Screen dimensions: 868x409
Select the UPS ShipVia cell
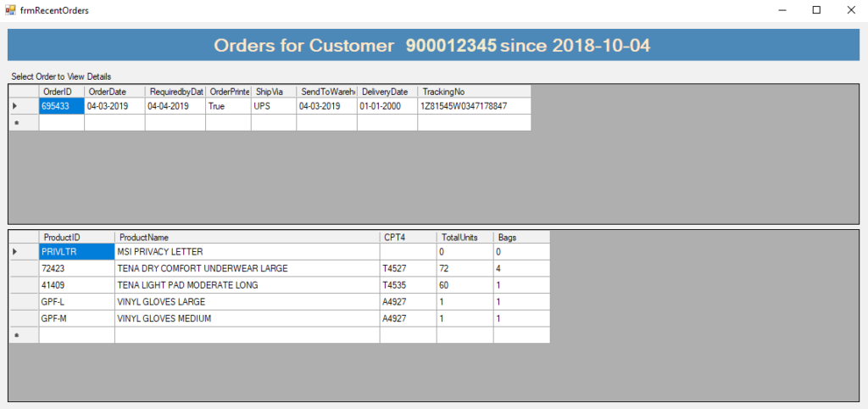[x=273, y=106]
